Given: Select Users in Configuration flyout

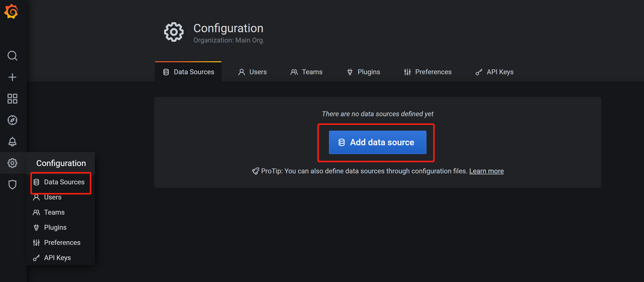Looking at the screenshot, I should pyautogui.click(x=61, y=197).
